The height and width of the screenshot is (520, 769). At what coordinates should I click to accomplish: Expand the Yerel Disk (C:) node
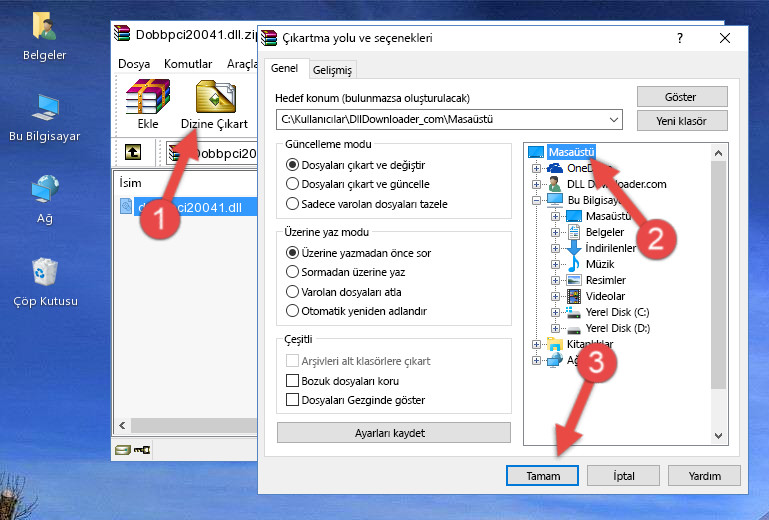click(x=555, y=312)
